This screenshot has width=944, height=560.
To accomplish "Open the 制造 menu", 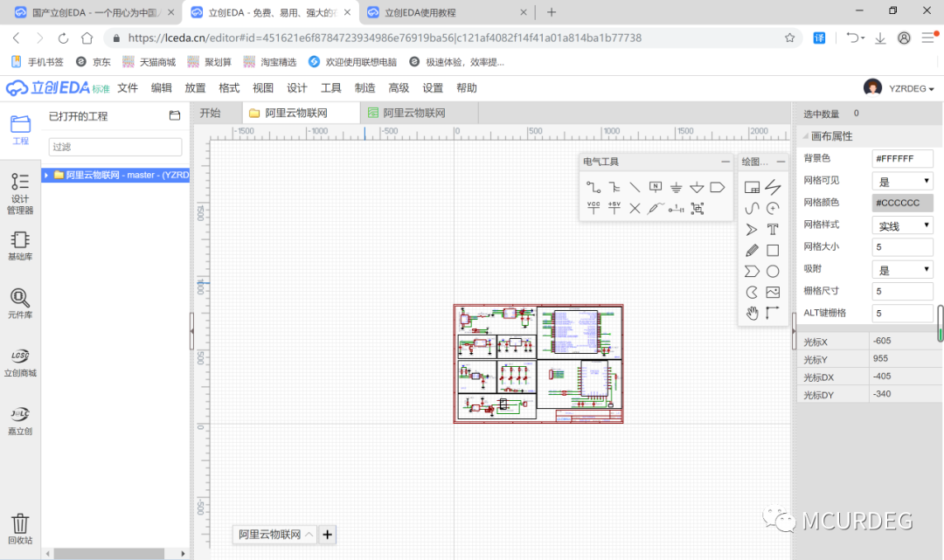I will pyautogui.click(x=364, y=88).
